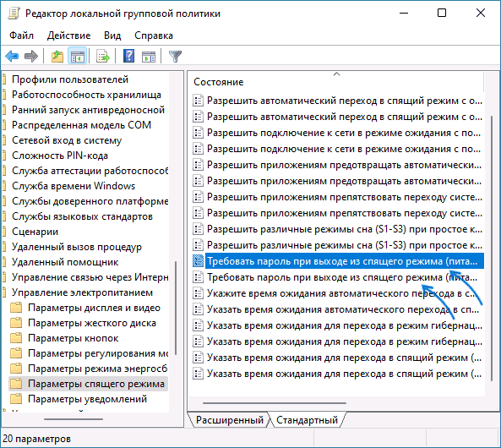501x448 pixels.
Task: Open help with the blue question mark icon
Action: 128,57
